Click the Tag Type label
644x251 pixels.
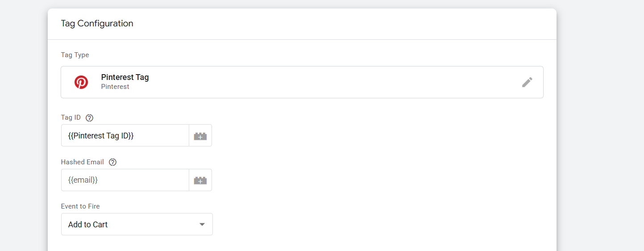click(x=75, y=55)
